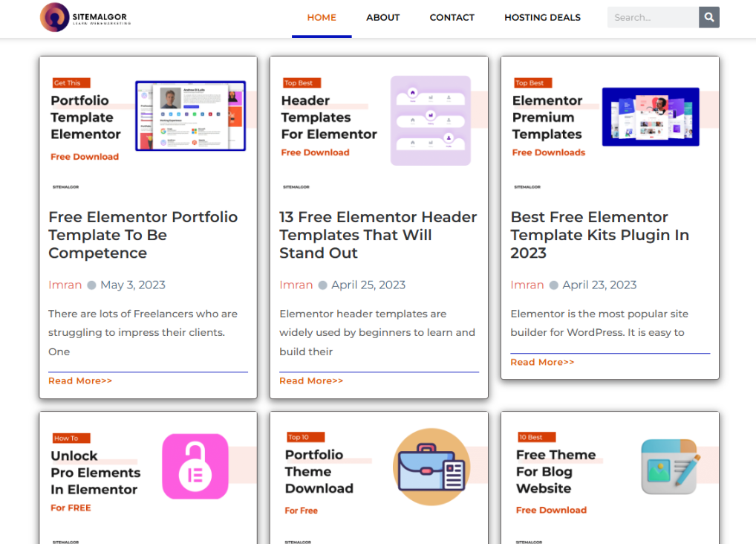Click the briefcase portfolio icon

(431, 467)
